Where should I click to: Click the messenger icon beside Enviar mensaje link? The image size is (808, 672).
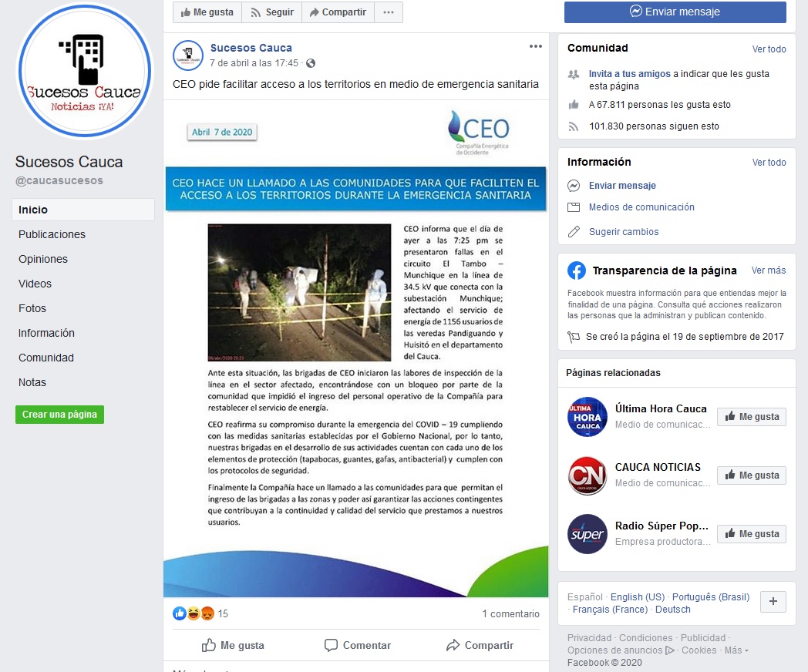coord(574,186)
